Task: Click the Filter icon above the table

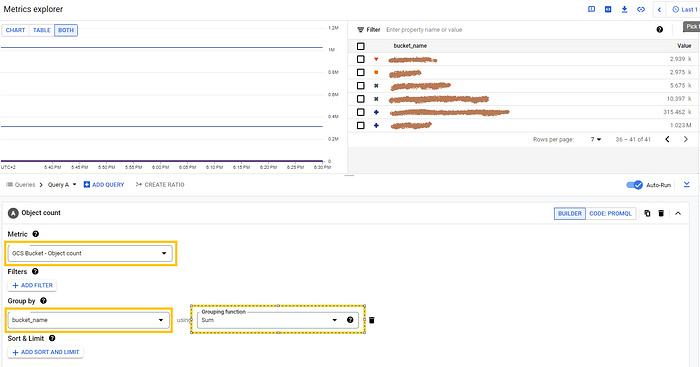Action: (x=361, y=29)
